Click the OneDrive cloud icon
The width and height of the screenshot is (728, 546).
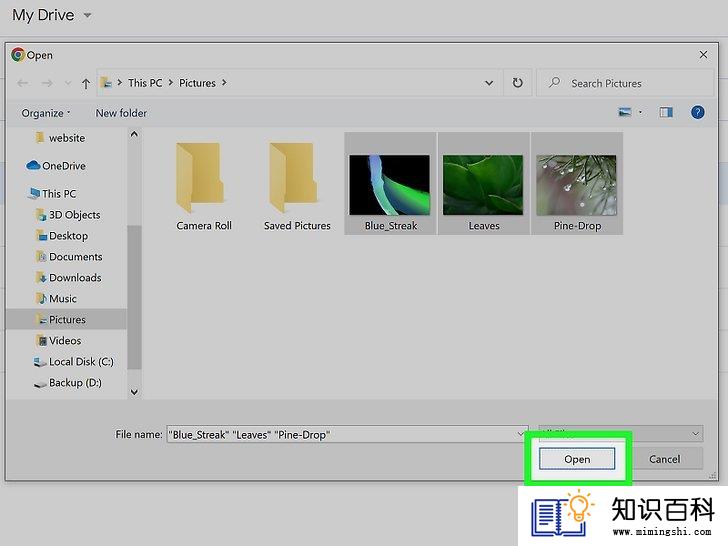tap(33, 165)
